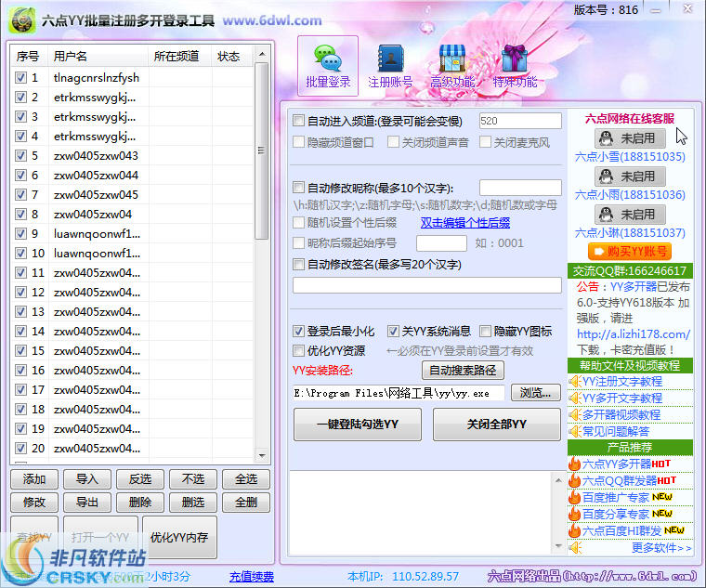Check 隐藏YY图标 option

pos(485,332)
